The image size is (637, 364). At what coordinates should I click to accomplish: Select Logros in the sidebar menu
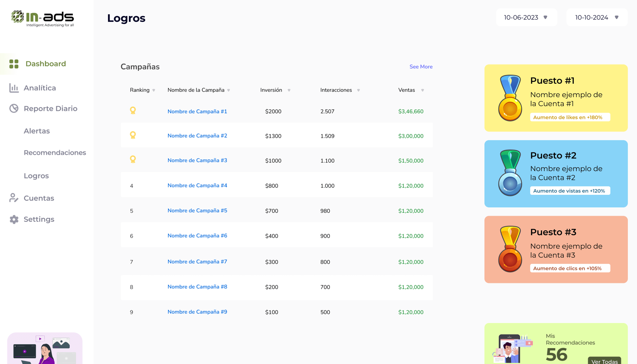tap(36, 176)
